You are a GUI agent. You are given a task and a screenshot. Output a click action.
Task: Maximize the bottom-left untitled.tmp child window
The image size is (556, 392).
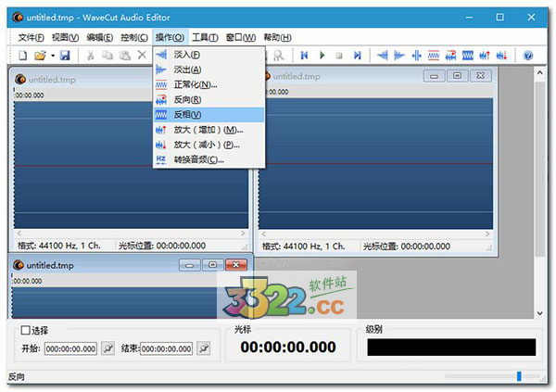213,265
